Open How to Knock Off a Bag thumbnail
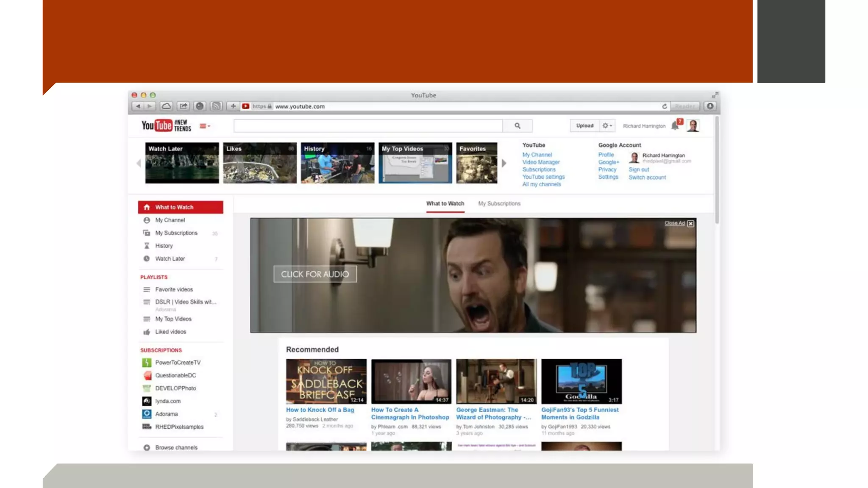 (326, 381)
